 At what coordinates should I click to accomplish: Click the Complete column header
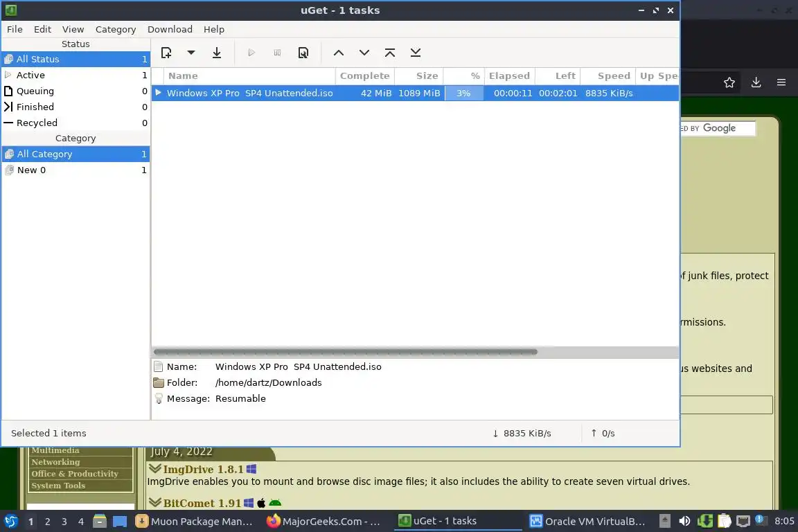[x=364, y=76]
